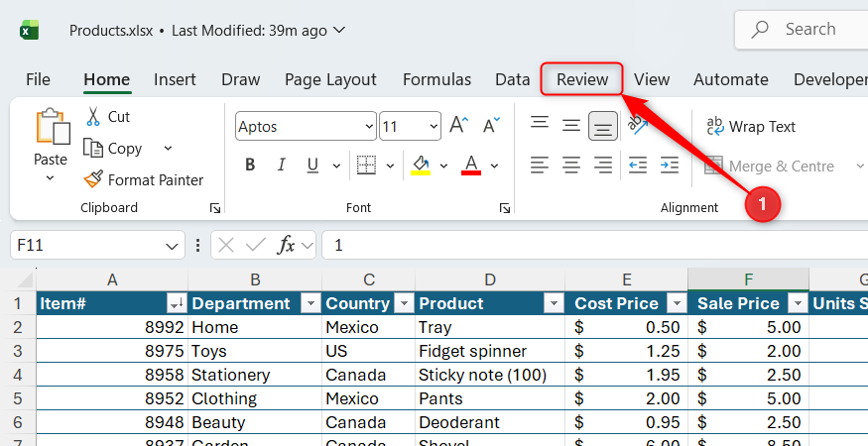
Task: Increase font size with larger A
Action: (459, 126)
